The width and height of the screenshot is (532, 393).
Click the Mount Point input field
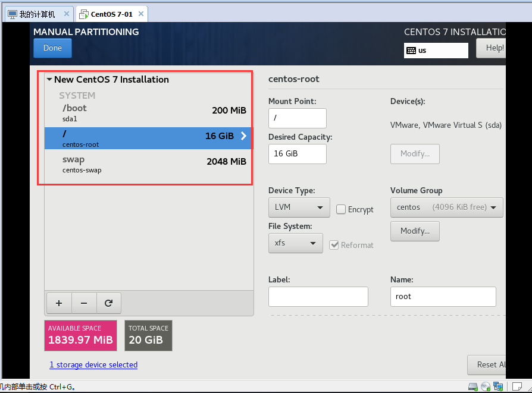coord(298,118)
